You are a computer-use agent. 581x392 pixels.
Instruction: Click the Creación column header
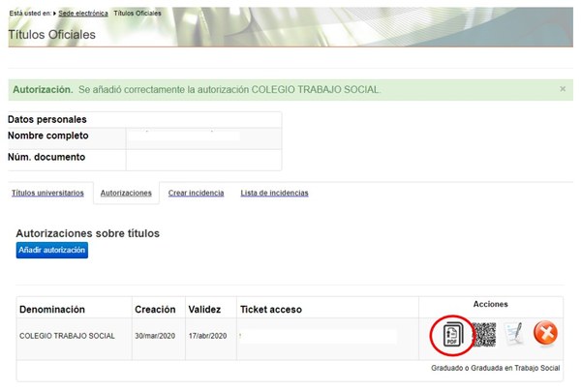click(x=155, y=310)
